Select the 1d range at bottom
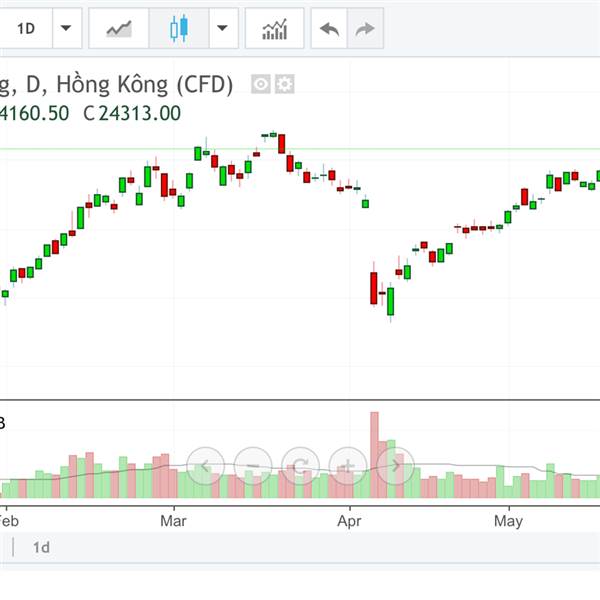The height and width of the screenshot is (600, 600). click(41, 548)
